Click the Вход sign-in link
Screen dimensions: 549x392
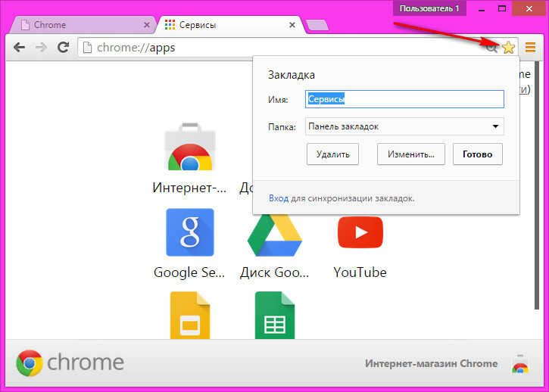[x=279, y=198]
